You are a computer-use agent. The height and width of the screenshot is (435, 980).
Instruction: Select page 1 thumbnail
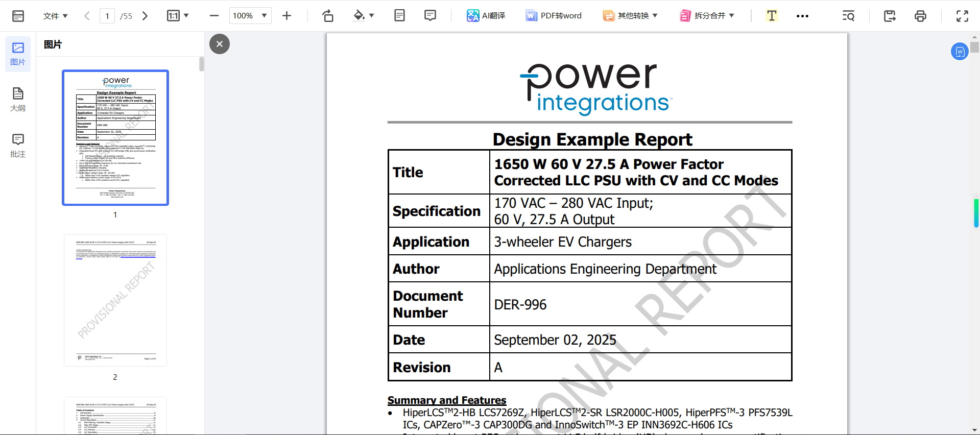point(115,138)
